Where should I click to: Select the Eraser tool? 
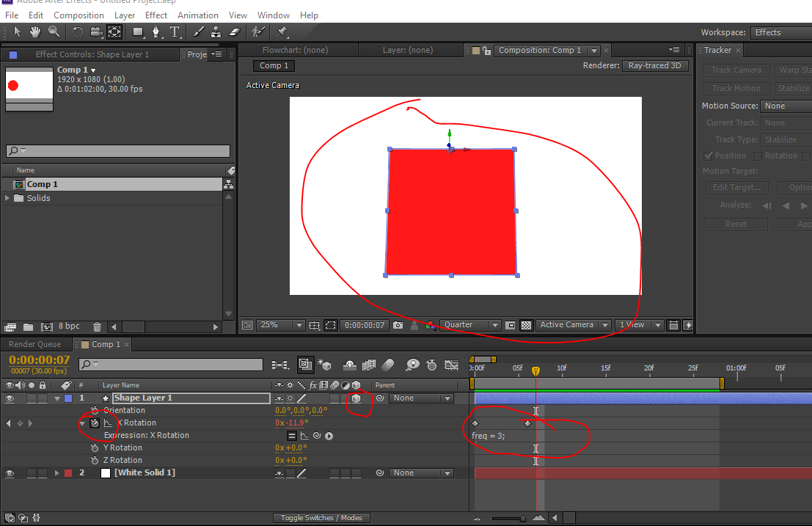point(235,32)
